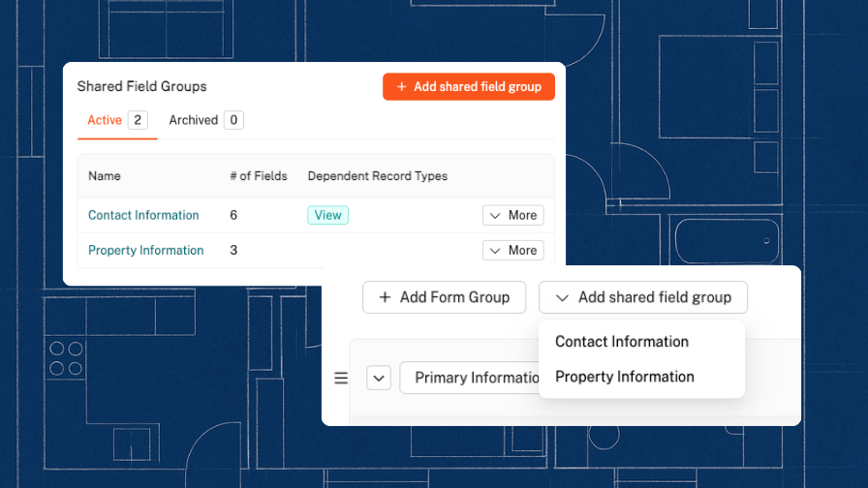Choose Contact Information from the dropdown menu

tap(621, 342)
